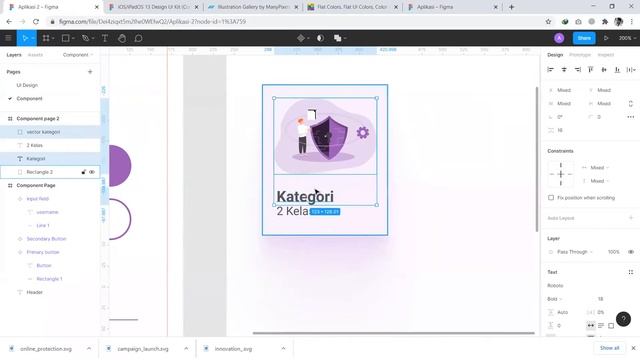Screen dimensions: 640x360
Task: Select the Frame tool
Action: pos(46,38)
